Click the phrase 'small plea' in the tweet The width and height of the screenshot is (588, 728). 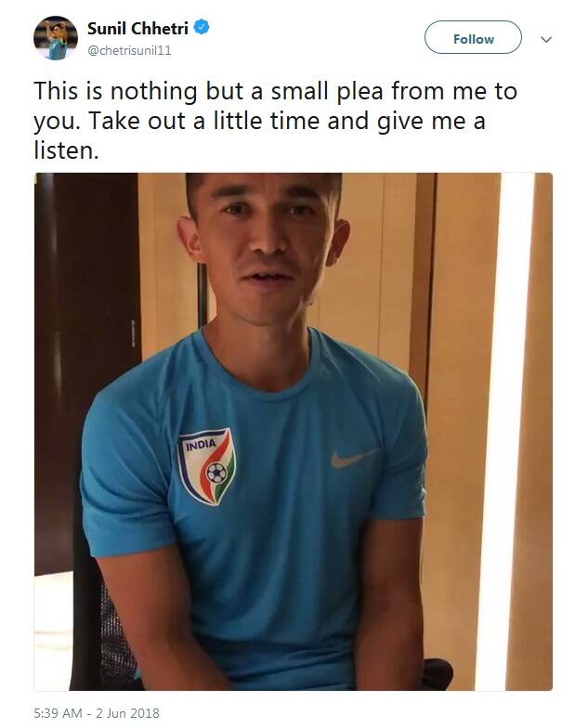point(327,91)
